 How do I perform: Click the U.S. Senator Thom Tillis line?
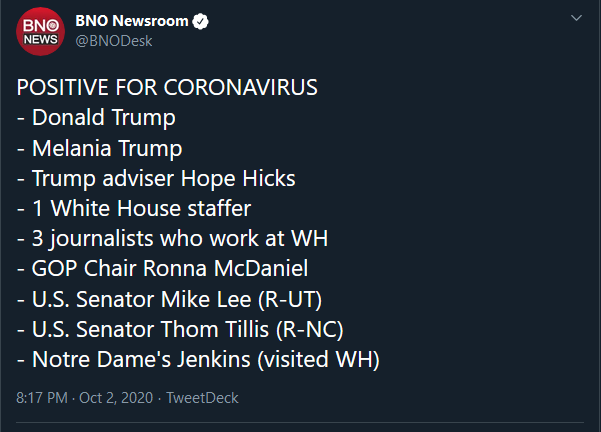coord(180,330)
